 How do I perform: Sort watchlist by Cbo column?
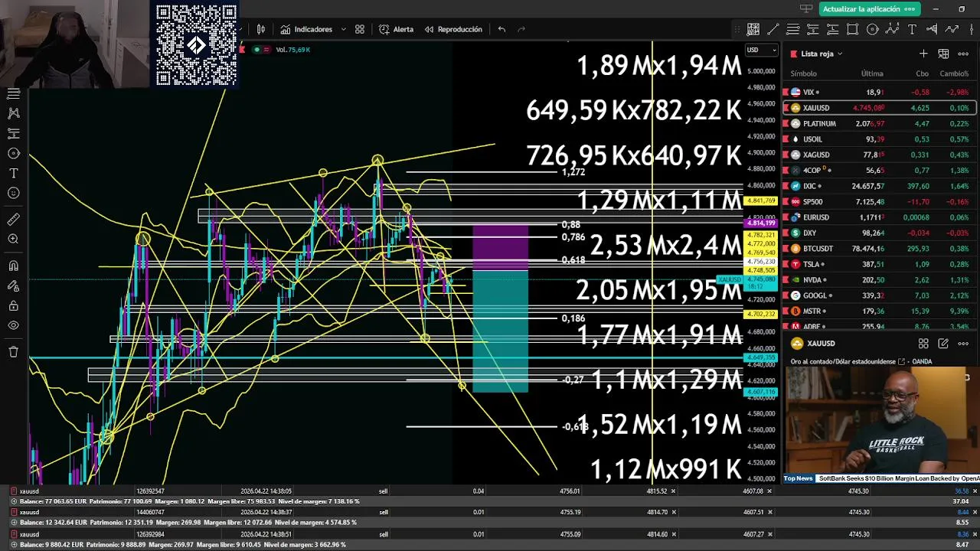[922, 73]
